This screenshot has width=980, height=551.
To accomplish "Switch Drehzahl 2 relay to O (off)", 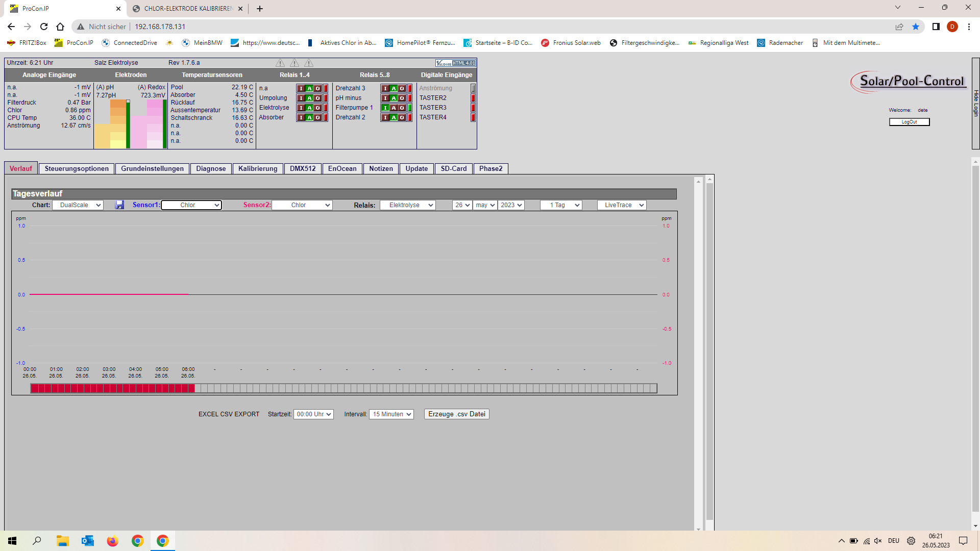I will 402,117.
